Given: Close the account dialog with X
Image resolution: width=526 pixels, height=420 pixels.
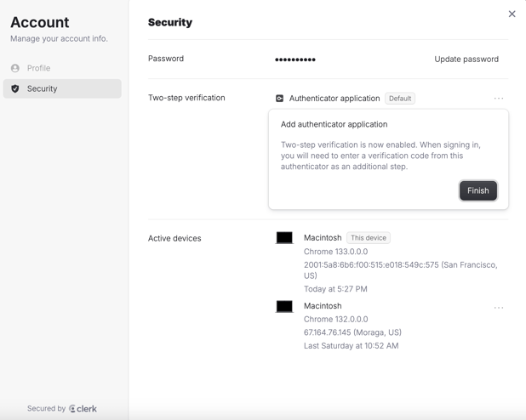Looking at the screenshot, I should [512, 14].
